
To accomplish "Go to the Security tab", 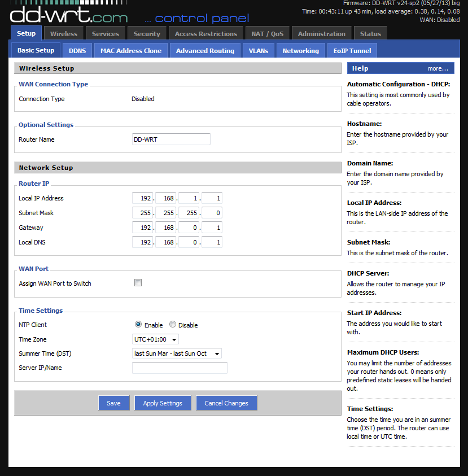I will pyautogui.click(x=147, y=34).
